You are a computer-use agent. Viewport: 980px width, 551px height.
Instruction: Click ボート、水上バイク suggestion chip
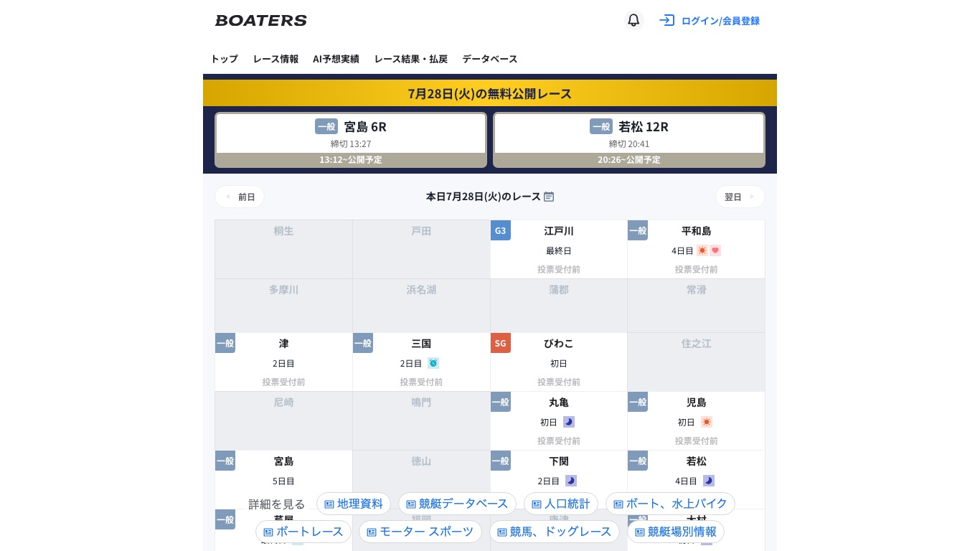click(670, 504)
